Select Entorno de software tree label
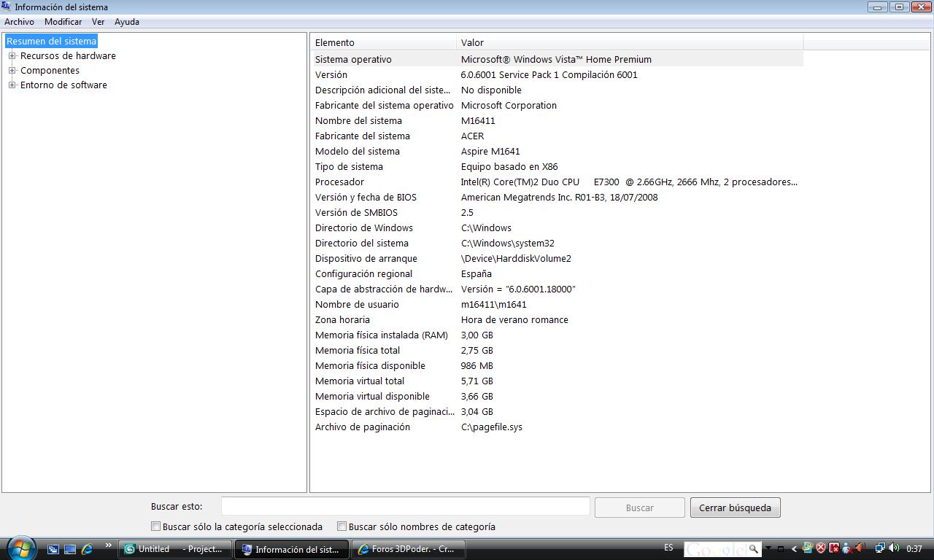 click(x=63, y=85)
